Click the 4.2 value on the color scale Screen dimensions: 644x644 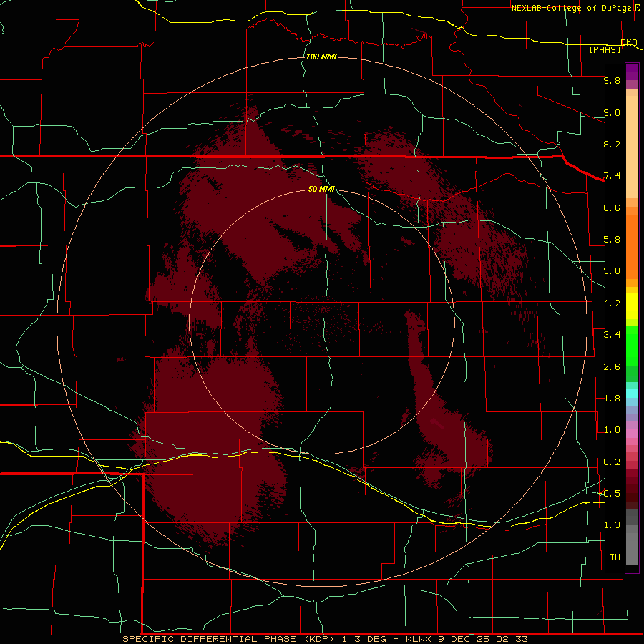coord(612,303)
